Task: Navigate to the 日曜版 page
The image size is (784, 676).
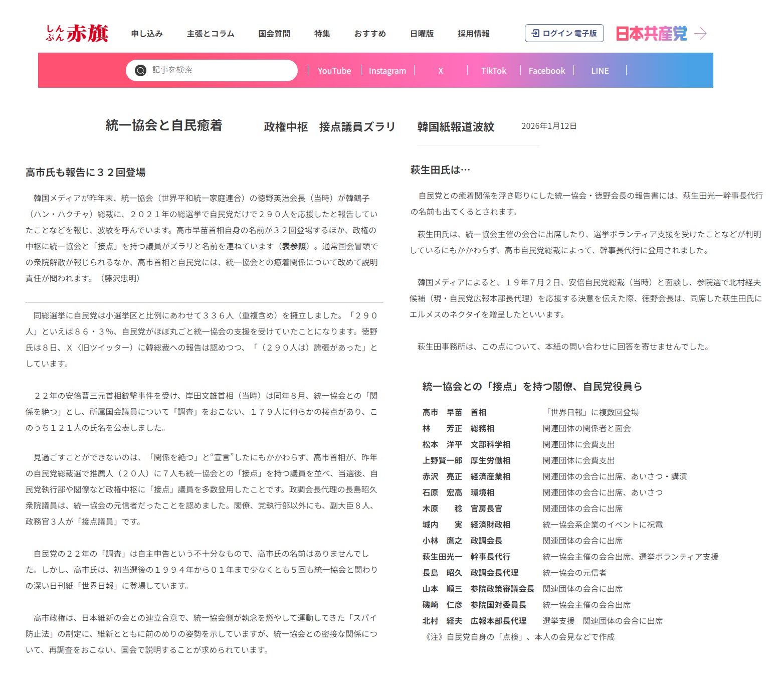Action: click(422, 34)
